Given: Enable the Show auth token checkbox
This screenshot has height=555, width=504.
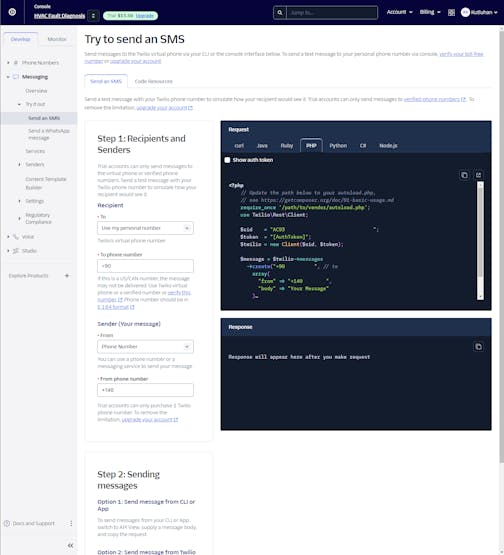Looking at the screenshot, I should [x=227, y=160].
